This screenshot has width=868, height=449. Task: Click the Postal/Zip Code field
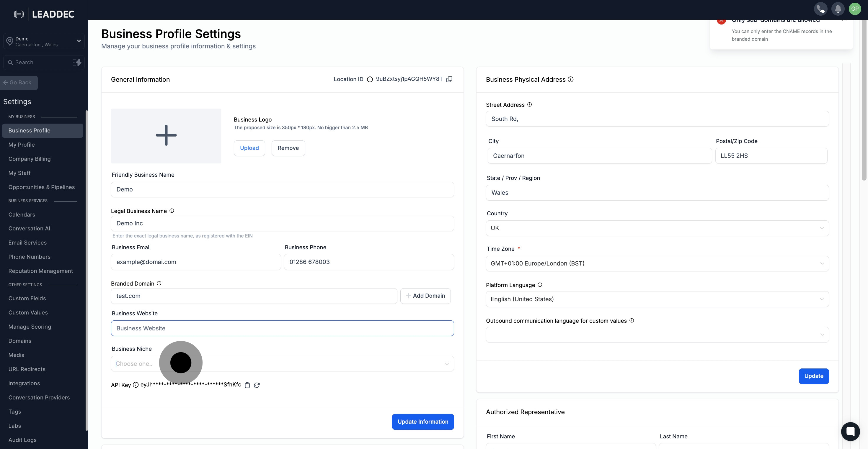[x=771, y=156]
